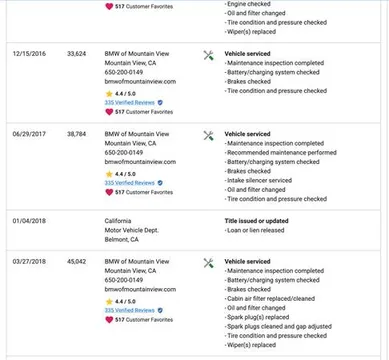Viewport: 389px width, 360px height.
Task: Open 335 Verified Reviews link in 03/27/2018 entry
Action: (130, 310)
